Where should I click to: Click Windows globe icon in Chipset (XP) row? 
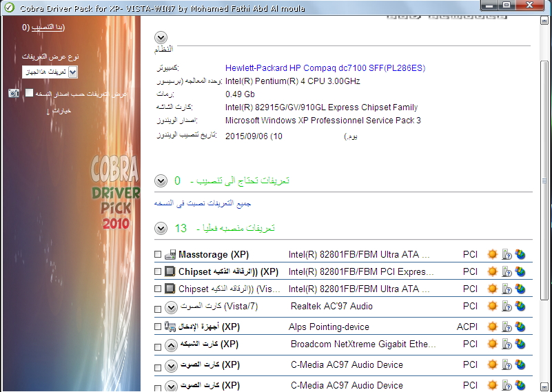pyautogui.click(x=520, y=271)
